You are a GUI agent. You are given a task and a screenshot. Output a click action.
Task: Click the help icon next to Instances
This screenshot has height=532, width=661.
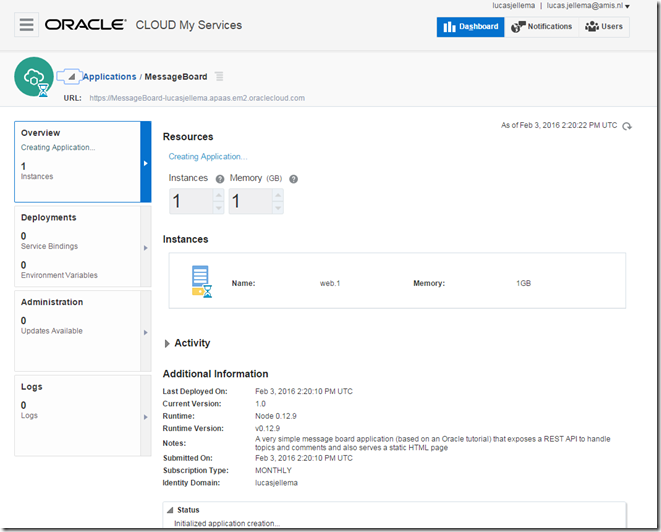click(217, 179)
